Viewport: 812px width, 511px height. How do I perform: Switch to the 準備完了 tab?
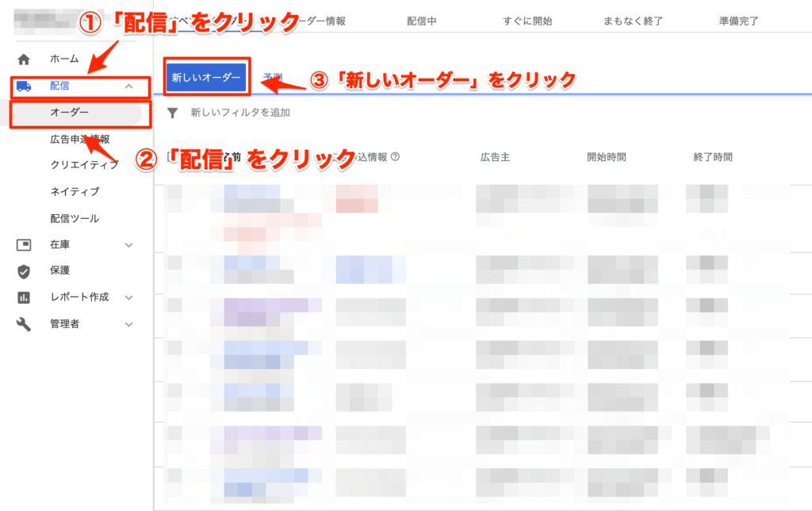(x=738, y=21)
